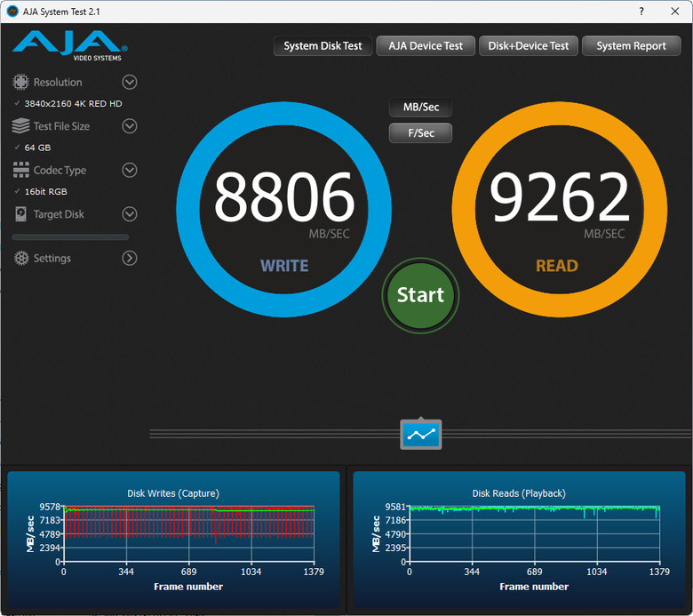Click the Target Disk label
Screen dimensions: 693x616
59,214
